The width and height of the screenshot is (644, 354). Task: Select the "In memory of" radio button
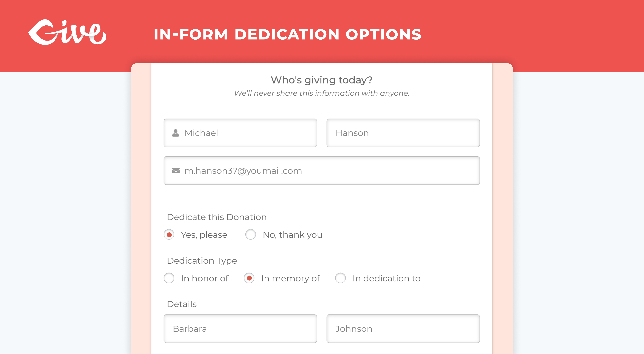pos(249,278)
